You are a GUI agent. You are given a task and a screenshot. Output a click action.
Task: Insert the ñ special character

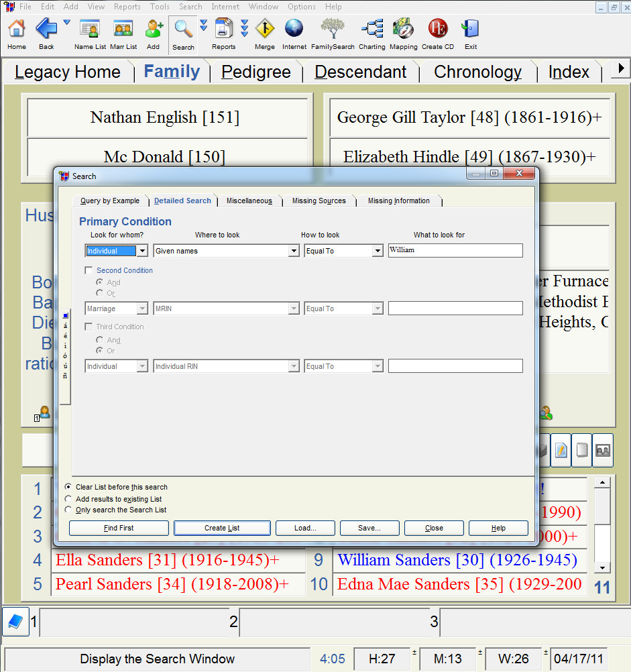(x=65, y=376)
